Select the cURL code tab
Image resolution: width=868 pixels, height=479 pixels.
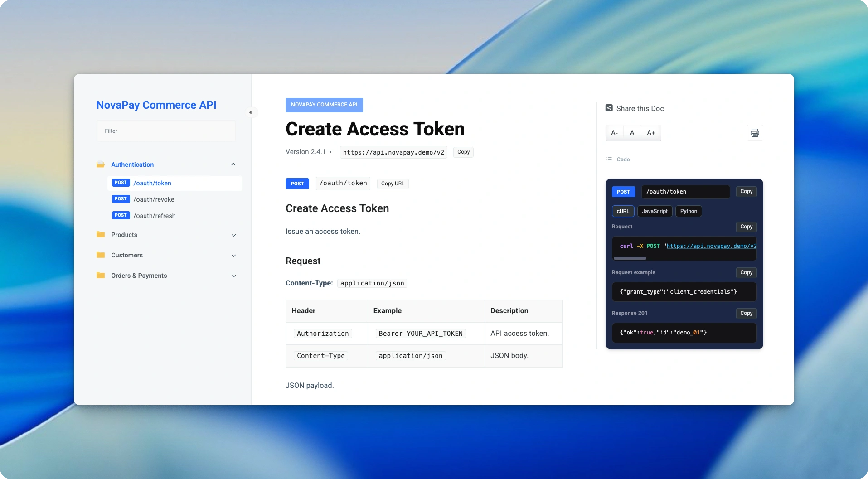[x=623, y=211]
